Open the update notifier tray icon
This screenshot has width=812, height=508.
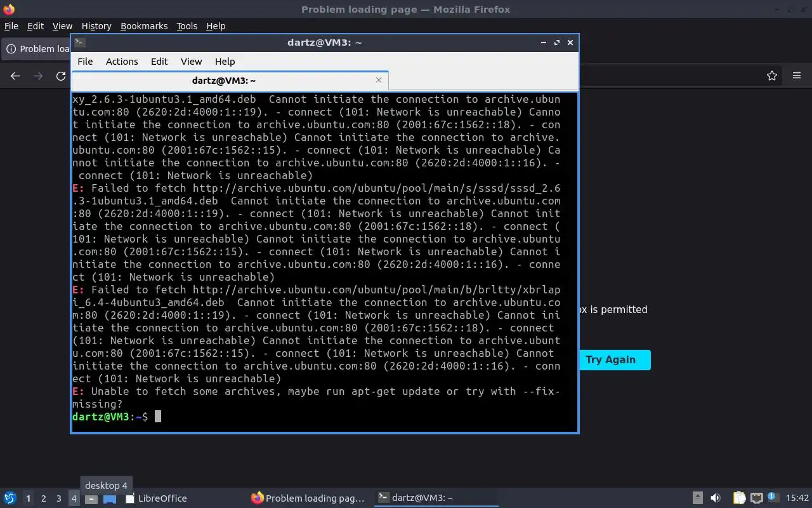coord(773,498)
